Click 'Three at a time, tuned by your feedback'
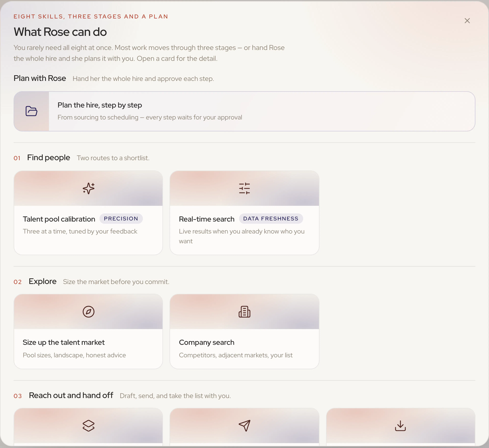Viewport: 489px width, 448px height. [80, 232]
